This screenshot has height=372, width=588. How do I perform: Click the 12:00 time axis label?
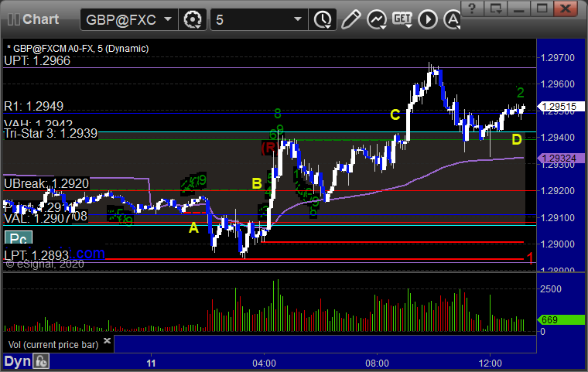[490, 363]
